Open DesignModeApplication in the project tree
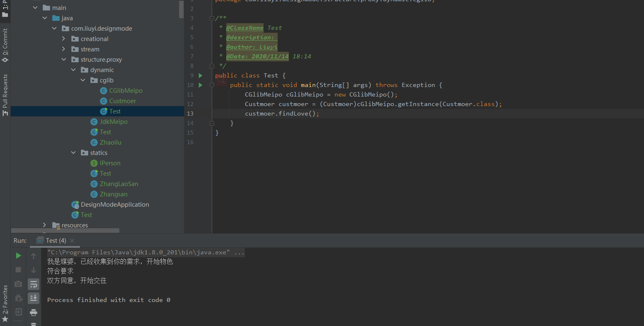This screenshot has width=644, height=326. click(x=115, y=205)
